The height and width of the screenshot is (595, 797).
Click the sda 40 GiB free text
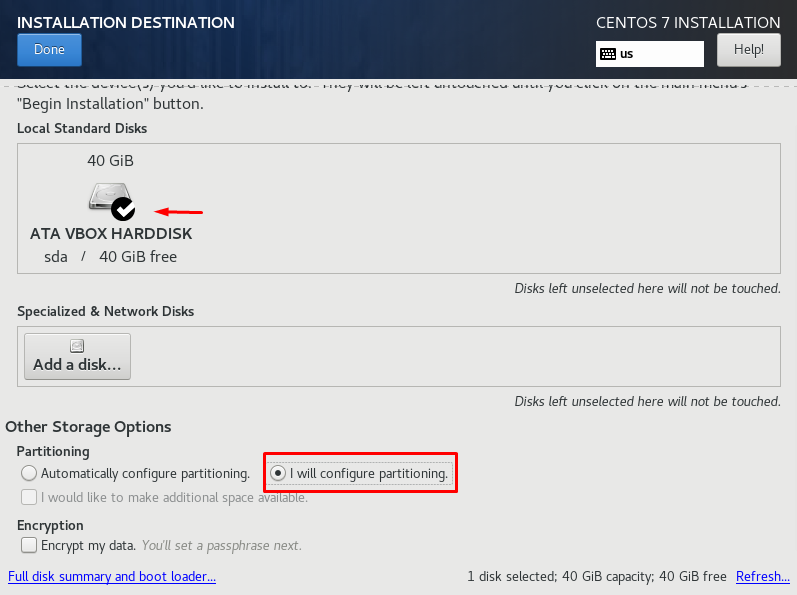pyautogui.click(x=110, y=257)
